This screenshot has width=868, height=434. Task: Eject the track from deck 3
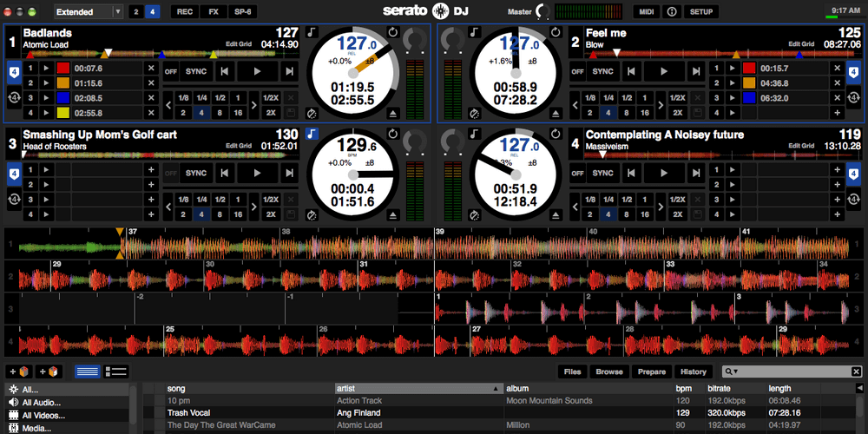point(393,214)
